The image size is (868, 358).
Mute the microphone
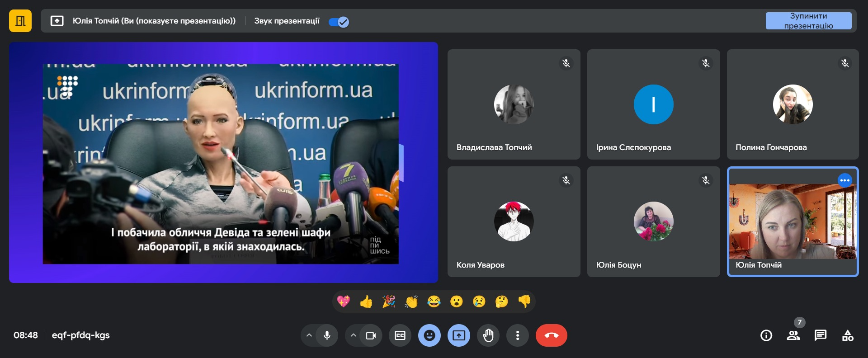click(x=327, y=335)
